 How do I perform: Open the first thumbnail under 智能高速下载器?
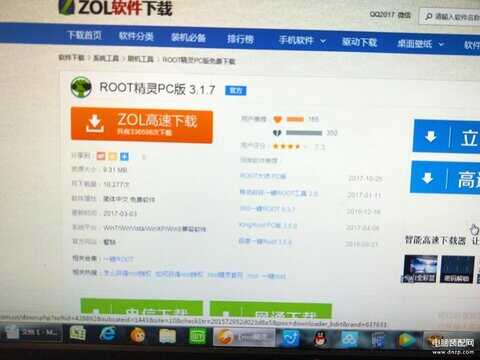coord(420,269)
